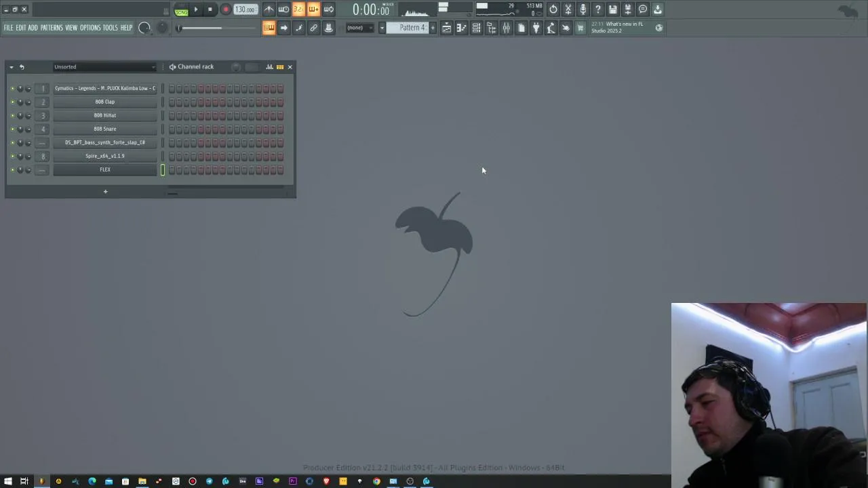Screen dimensions: 868x488
Task: Click the stamp/hat tool icon in toolbar
Action: click(328, 28)
